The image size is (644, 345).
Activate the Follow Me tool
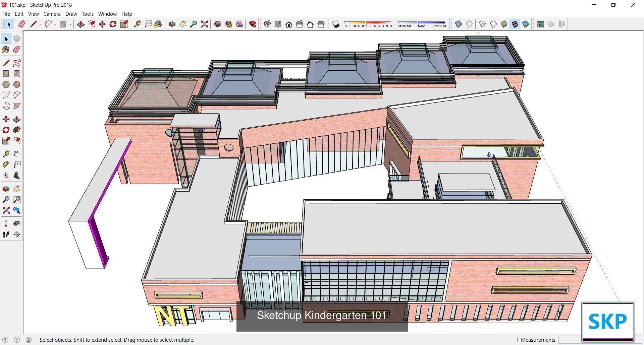tap(17, 130)
